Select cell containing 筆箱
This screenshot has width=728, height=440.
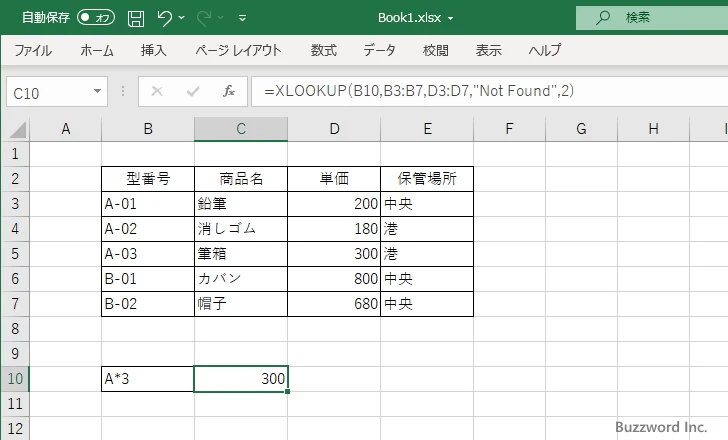click(x=240, y=254)
